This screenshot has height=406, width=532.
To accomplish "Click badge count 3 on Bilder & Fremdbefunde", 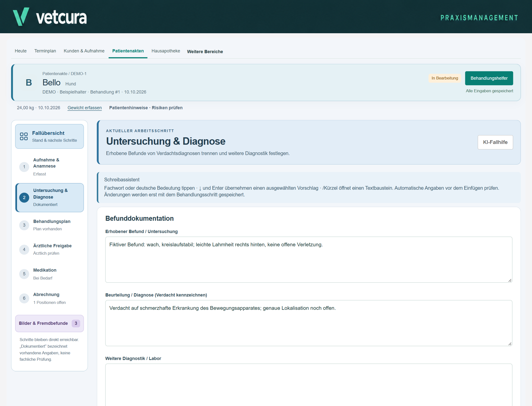I will pyautogui.click(x=76, y=323).
